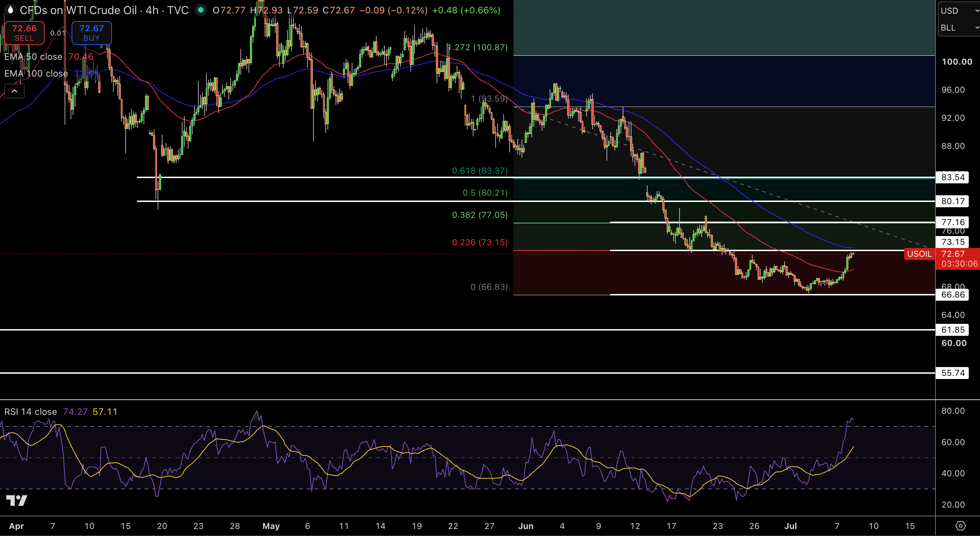Image resolution: width=980 pixels, height=536 pixels.
Task: Select the EMA 100 close indicator label
Action: [36, 73]
